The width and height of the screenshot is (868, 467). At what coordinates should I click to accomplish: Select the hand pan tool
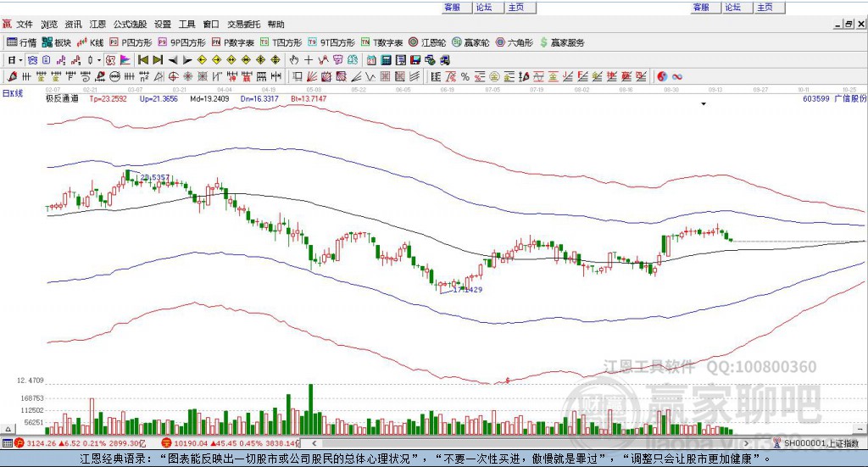point(294,60)
